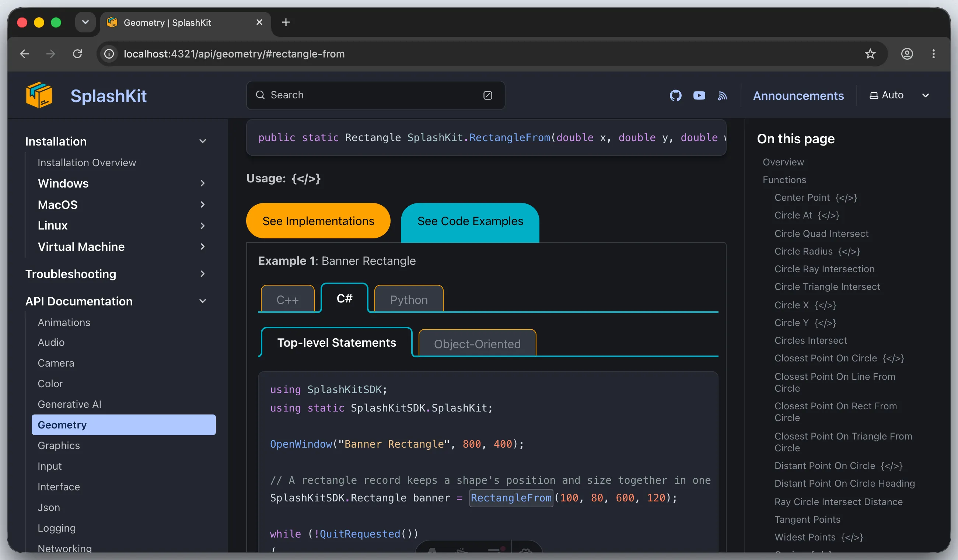Click the Usage code icon {</>}

coord(306,178)
